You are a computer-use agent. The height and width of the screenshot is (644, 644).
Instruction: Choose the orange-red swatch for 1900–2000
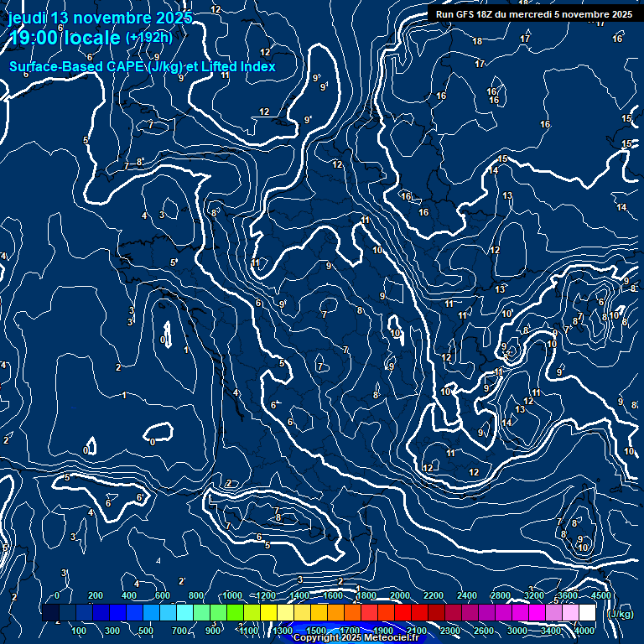pos(386,612)
